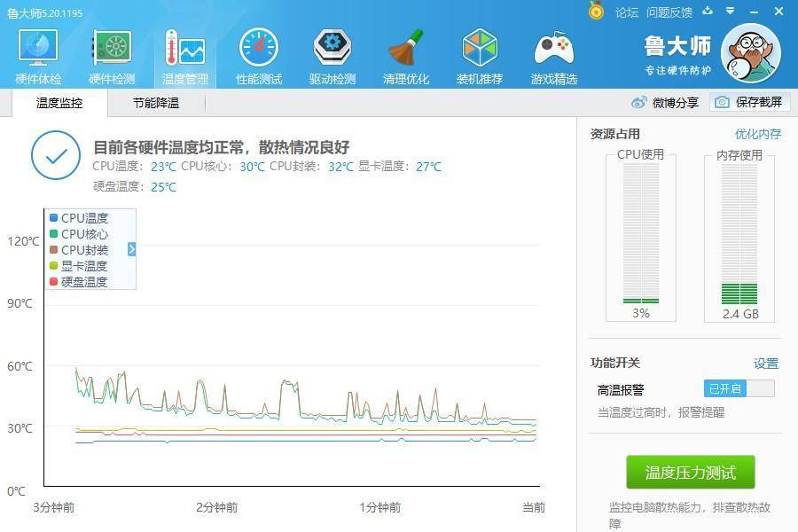This screenshot has width=798, height=532.
Task: Open the 驱动检测 driver icon
Action: coord(332,47)
